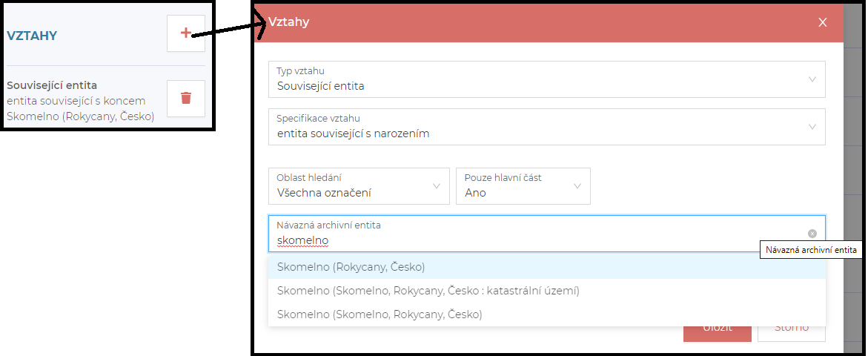Expand the Typ vztahu chevron arrow

pos(812,79)
